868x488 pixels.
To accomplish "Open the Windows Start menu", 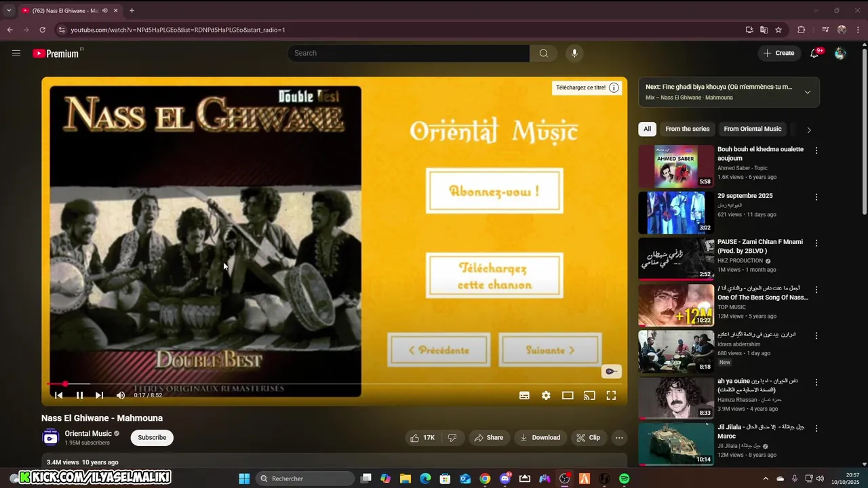I will [x=245, y=479].
